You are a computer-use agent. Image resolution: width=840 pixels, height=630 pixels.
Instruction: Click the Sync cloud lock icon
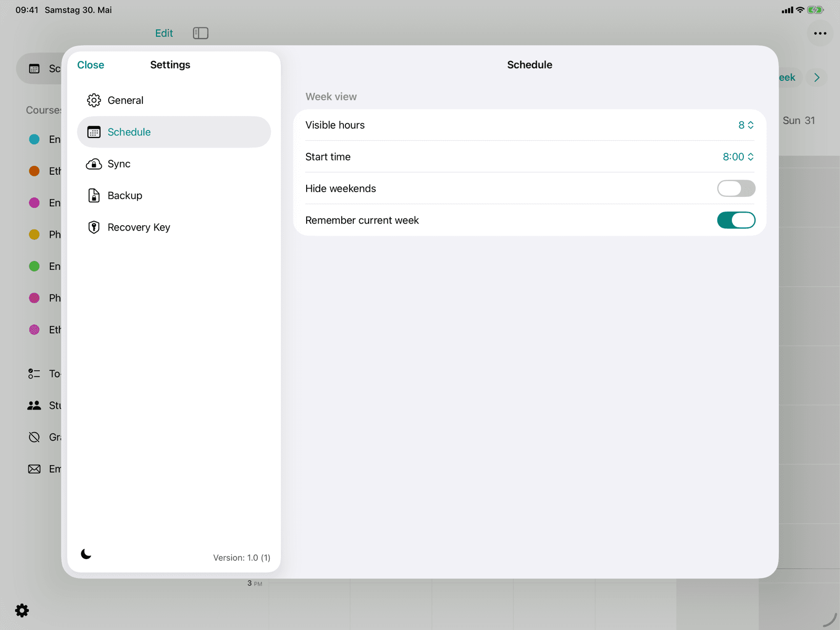pyautogui.click(x=94, y=164)
